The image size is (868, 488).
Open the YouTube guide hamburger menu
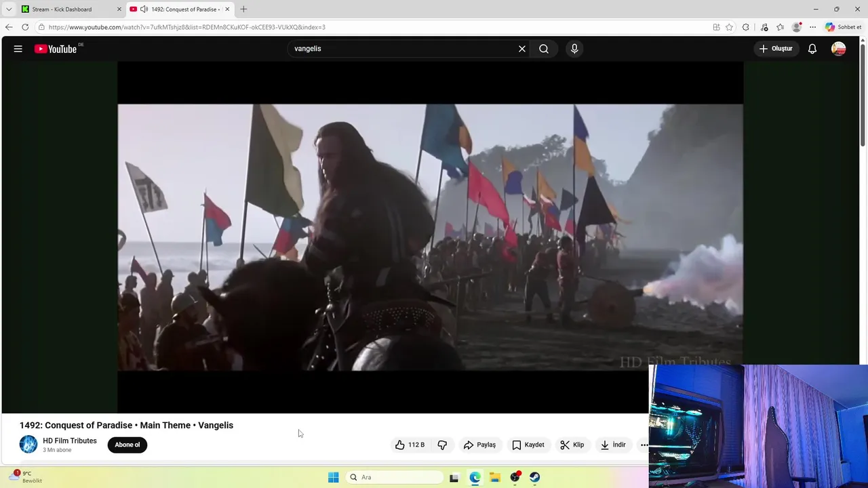[18, 49]
